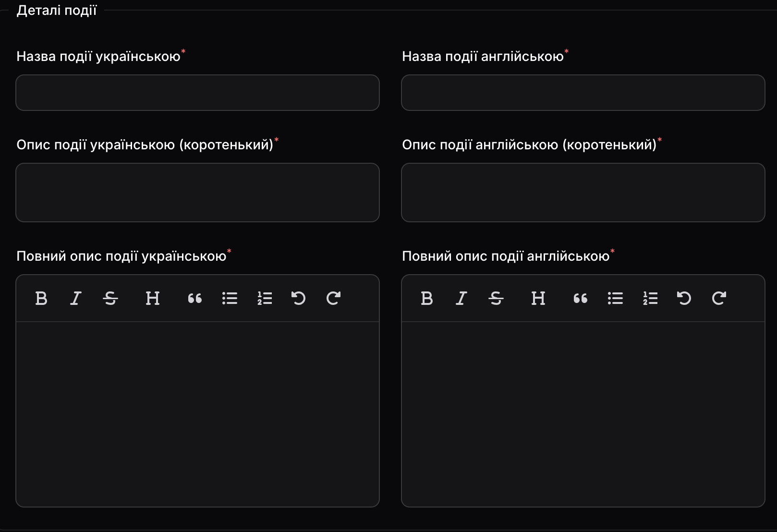Click the short Ukrainian event description textarea
The height and width of the screenshot is (532, 777).
pyautogui.click(x=197, y=193)
